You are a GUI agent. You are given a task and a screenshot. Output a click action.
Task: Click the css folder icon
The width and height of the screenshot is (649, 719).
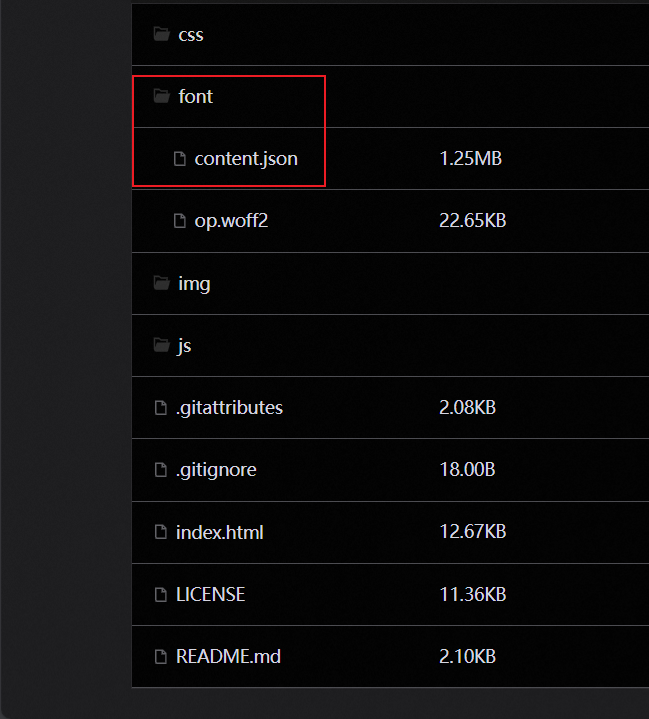point(161,34)
